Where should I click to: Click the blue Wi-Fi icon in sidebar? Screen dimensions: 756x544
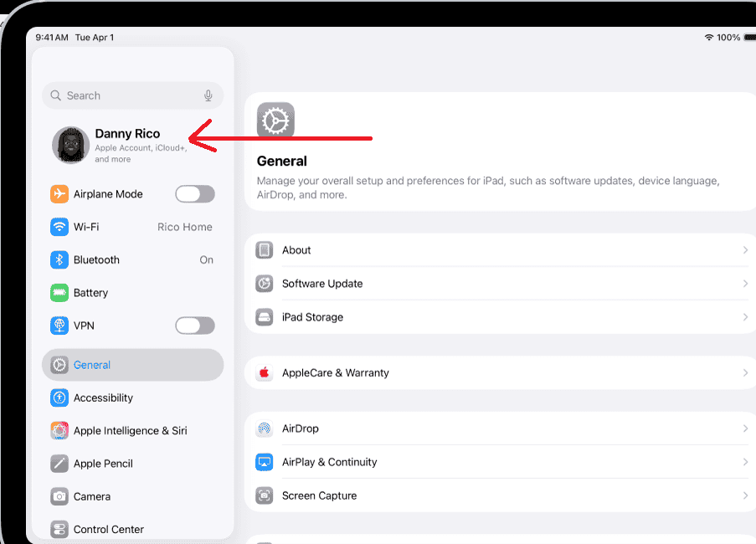(59, 227)
